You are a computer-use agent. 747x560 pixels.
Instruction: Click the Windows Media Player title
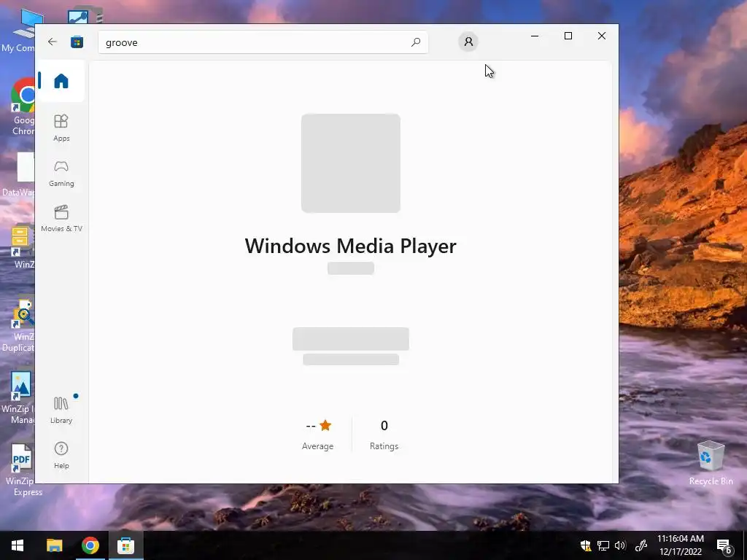click(351, 246)
